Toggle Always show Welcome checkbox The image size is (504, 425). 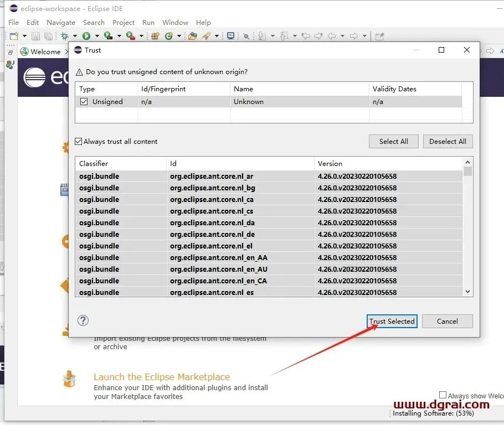pyautogui.click(x=443, y=395)
